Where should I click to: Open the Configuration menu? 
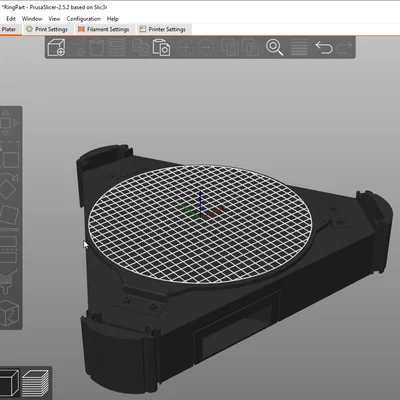83,19
